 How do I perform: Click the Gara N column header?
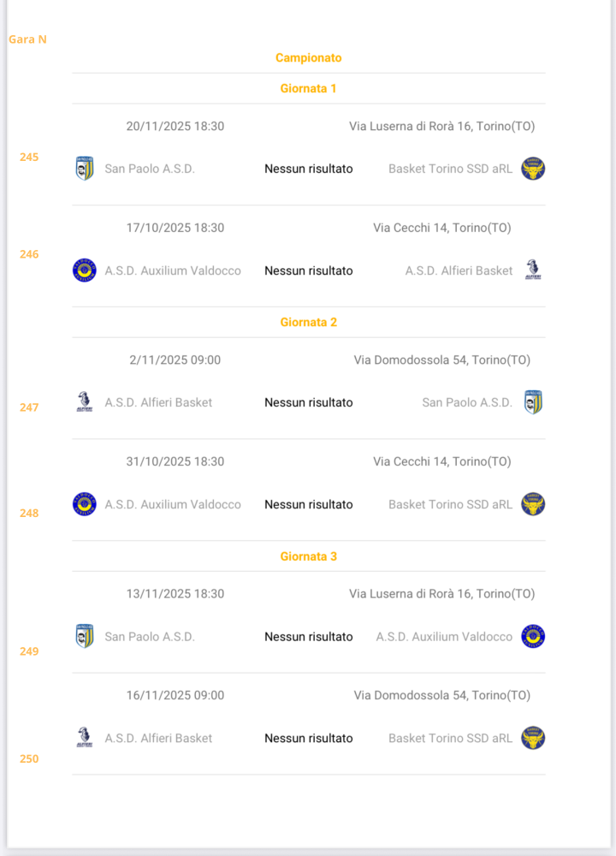point(27,39)
